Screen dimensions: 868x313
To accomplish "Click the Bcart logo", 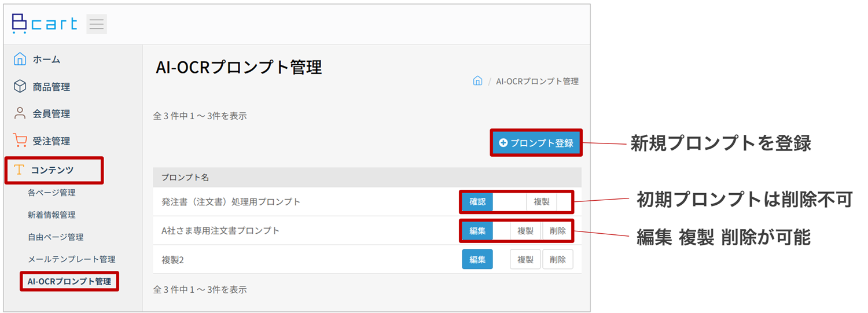I will pos(44,24).
